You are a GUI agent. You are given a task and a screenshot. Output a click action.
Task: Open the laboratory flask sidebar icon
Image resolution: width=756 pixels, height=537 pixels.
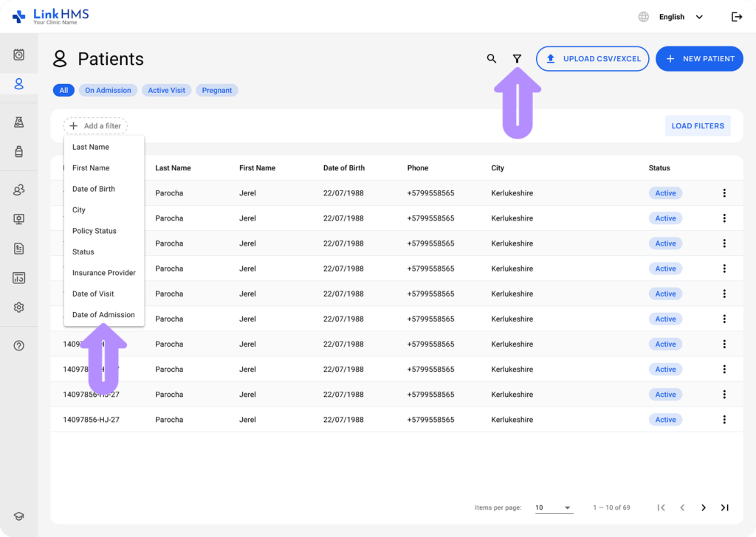pos(18,122)
